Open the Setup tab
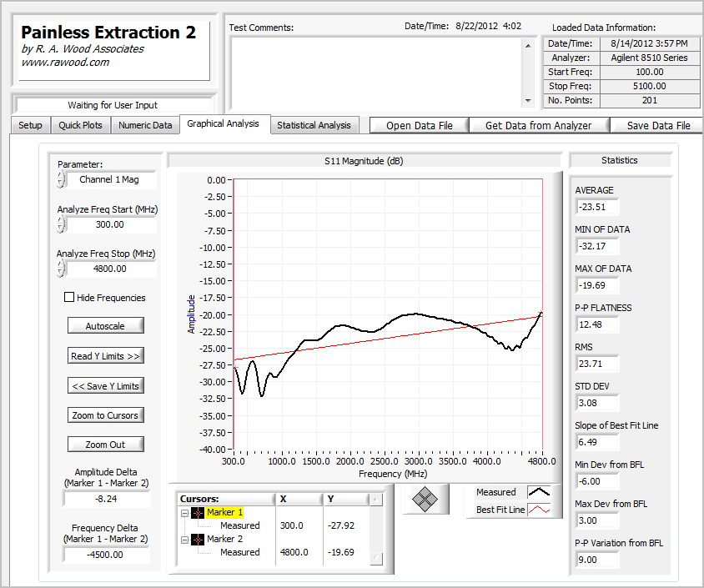This screenshot has height=588, width=704. tap(30, 125)
